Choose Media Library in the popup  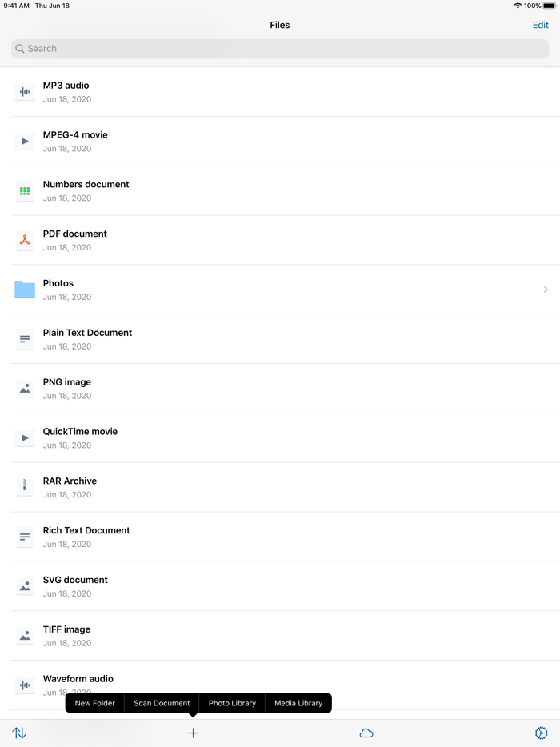(298, 703)
